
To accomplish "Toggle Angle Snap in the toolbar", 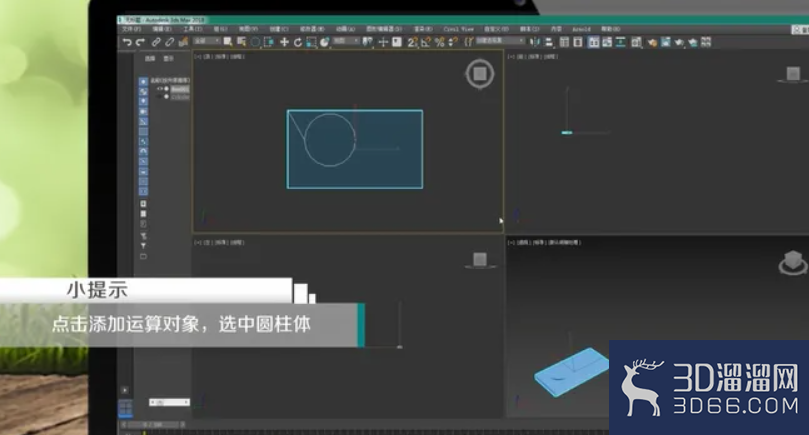I will pos(425,42).
